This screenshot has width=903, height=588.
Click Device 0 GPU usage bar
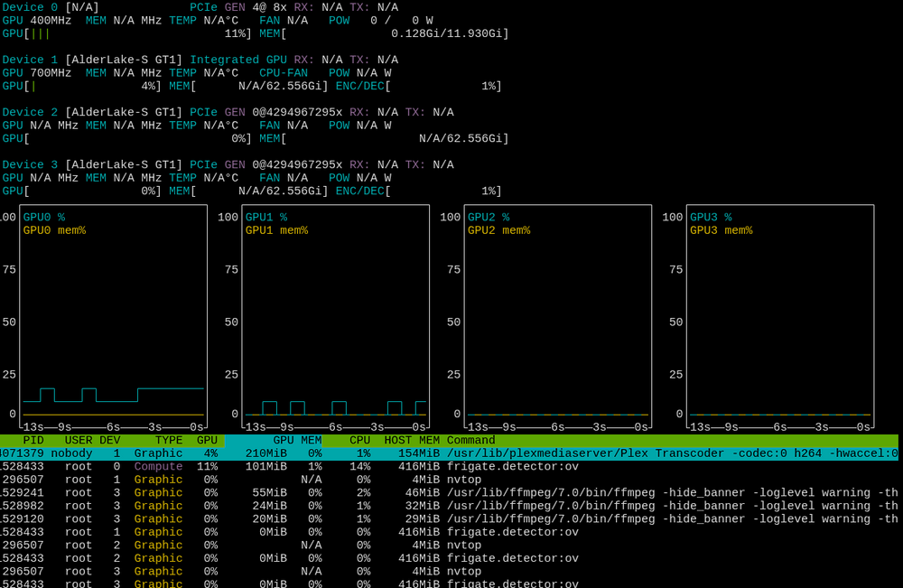click(x=126, y=34)
